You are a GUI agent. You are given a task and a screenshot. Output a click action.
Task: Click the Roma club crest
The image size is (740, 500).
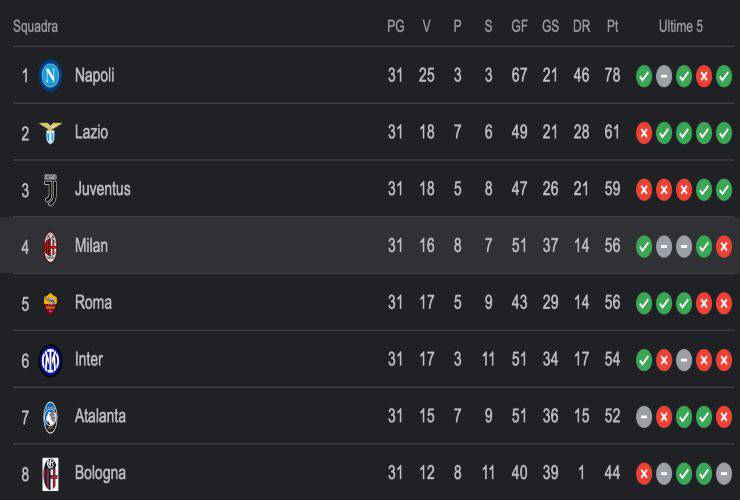50,303
